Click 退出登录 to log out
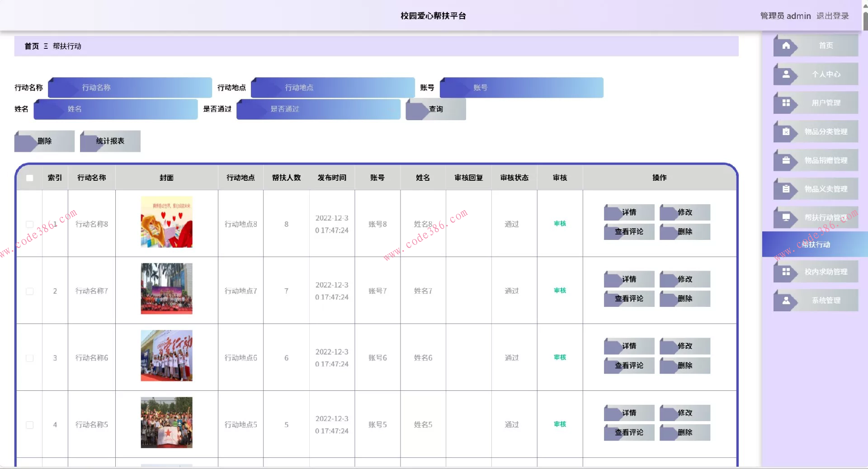Screen dimensions: 868x469 [x=832, y=16]
